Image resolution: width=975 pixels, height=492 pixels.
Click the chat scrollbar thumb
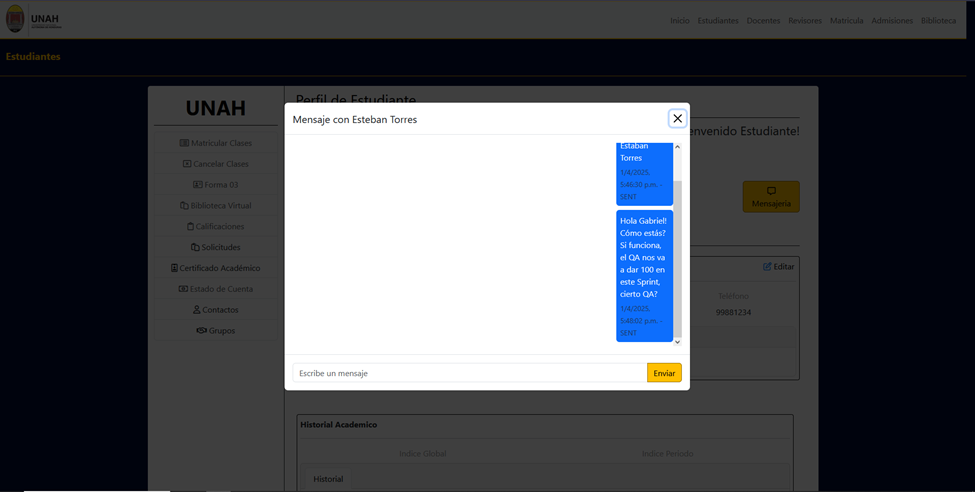pyautogui.click(x=678, y=259)
